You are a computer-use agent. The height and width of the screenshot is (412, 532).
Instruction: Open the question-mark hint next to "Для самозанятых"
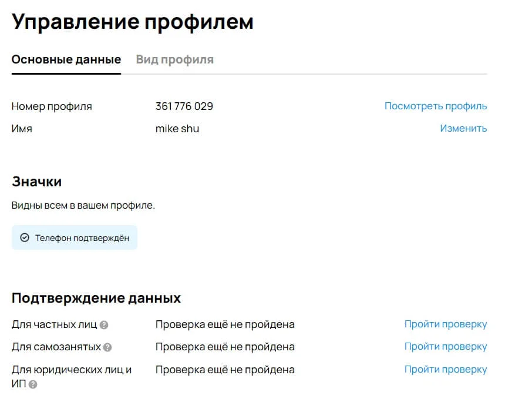(x=107, y=347)
